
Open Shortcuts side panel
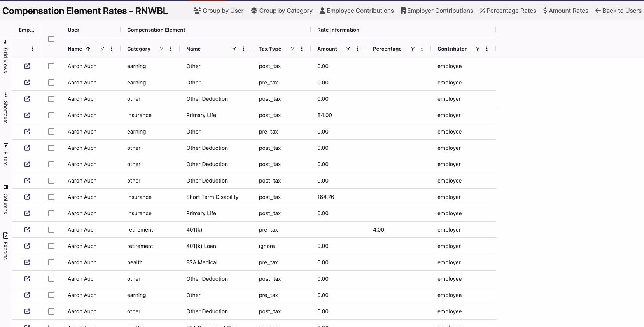6,108
